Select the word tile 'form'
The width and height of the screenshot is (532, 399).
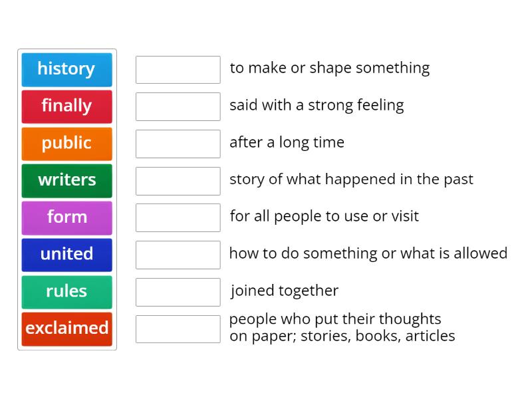[66, 217]
